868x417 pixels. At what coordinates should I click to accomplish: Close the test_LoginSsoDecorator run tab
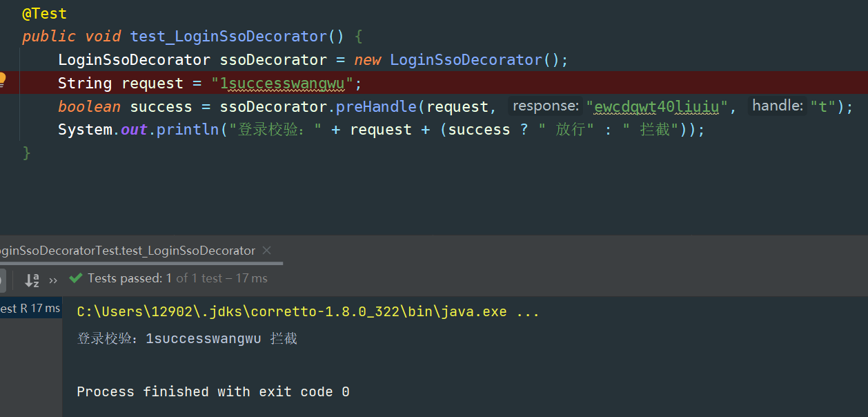click(x=267, y=251)
